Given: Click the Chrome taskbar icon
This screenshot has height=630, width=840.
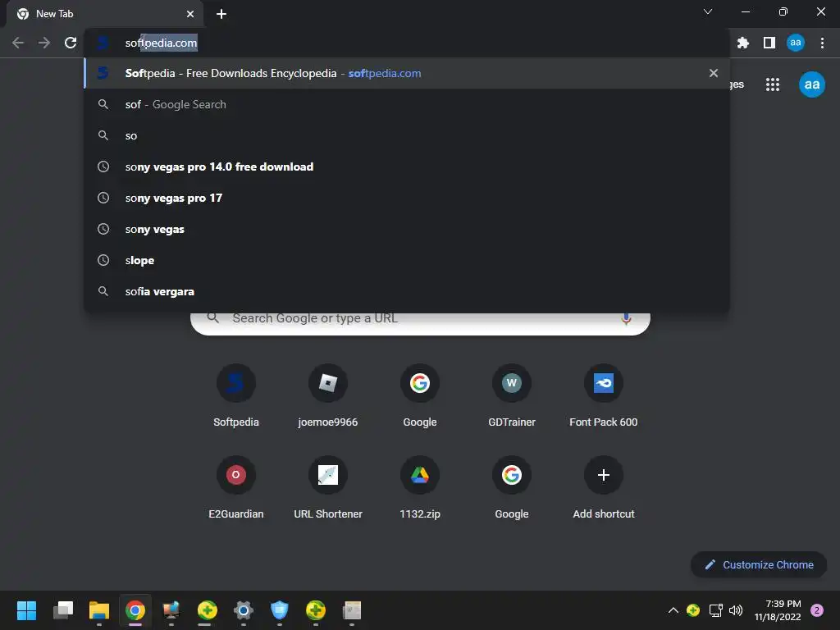Looking at the screenshot, I should (135, 610).
